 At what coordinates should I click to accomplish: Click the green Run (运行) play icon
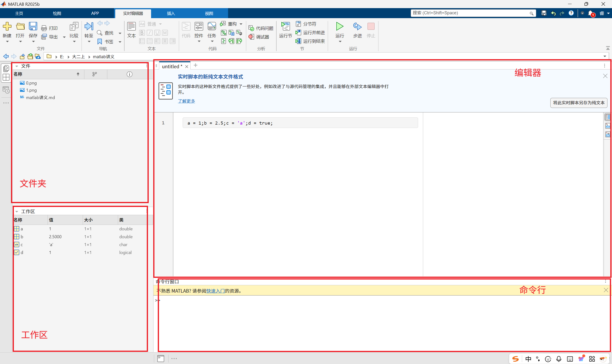[340, 26]
